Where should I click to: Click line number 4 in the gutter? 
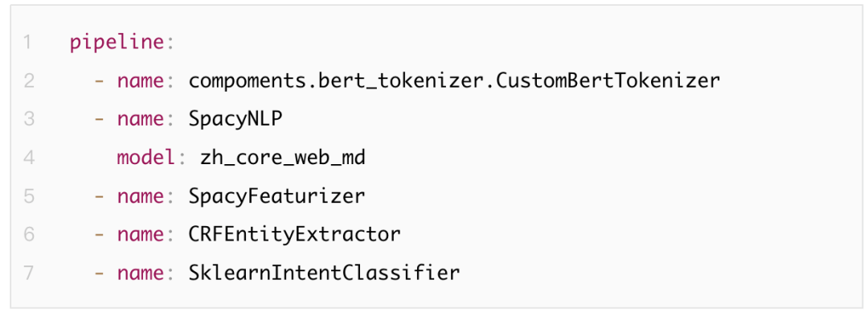tap(29, 158)
